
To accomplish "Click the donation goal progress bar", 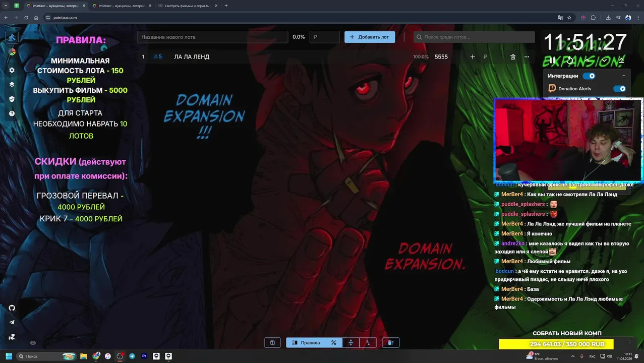I will 556,344.
